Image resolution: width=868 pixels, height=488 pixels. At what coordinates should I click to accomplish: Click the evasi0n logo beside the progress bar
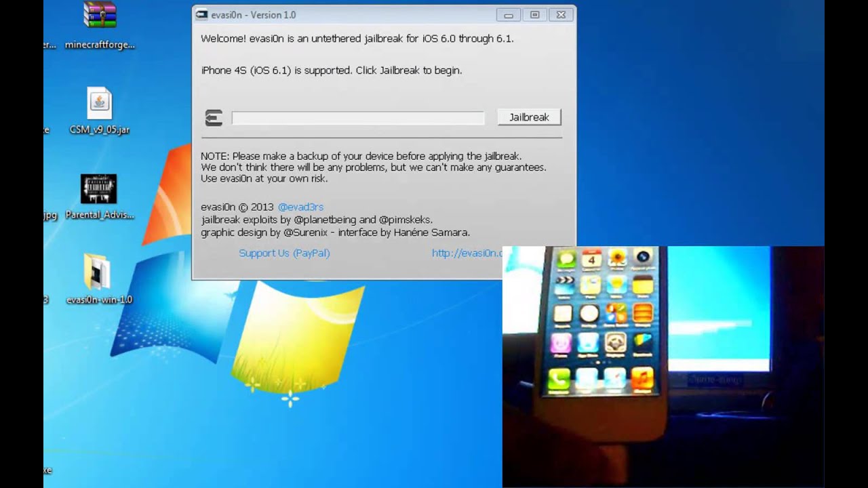coord(214,118)
